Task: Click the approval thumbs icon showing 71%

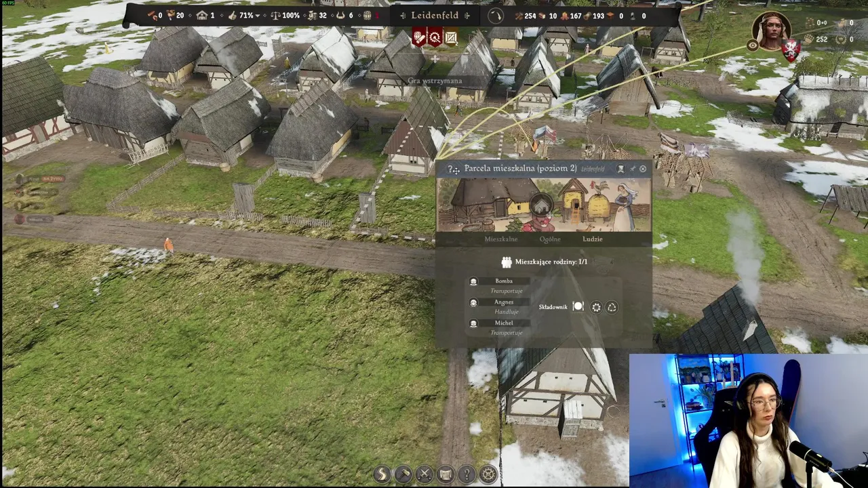Action: pyautogui.click(x=233, y=16)
